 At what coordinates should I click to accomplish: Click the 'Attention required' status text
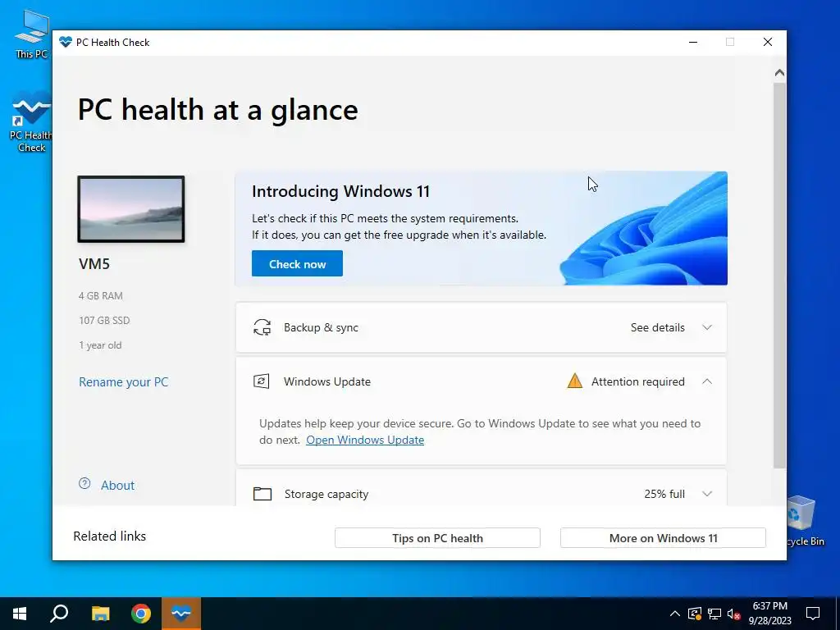637,381
